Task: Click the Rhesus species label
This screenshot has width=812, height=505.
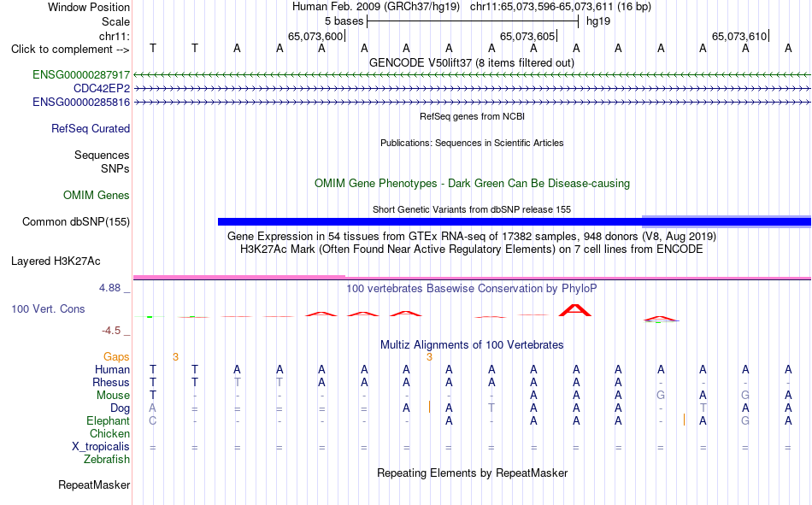Action: pos(111,382)
